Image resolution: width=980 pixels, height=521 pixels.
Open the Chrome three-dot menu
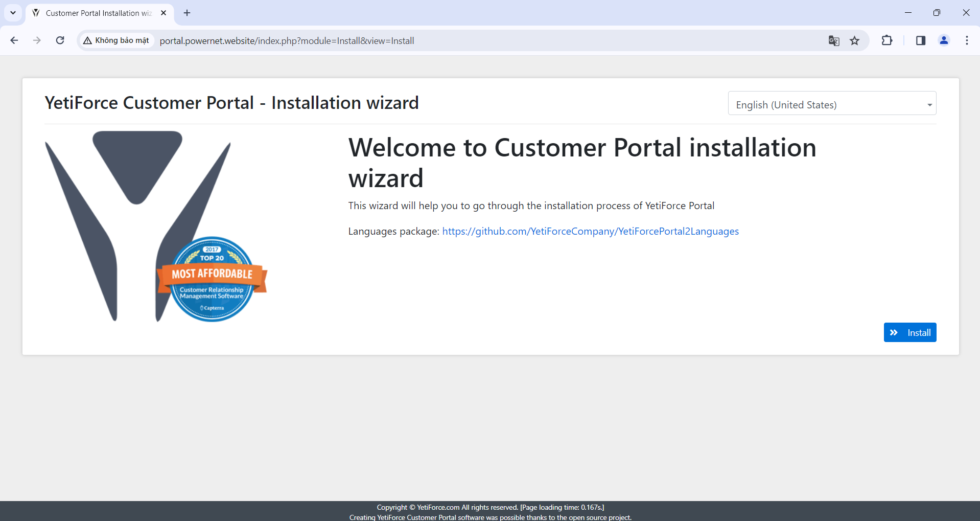click(x=967, y=40)
